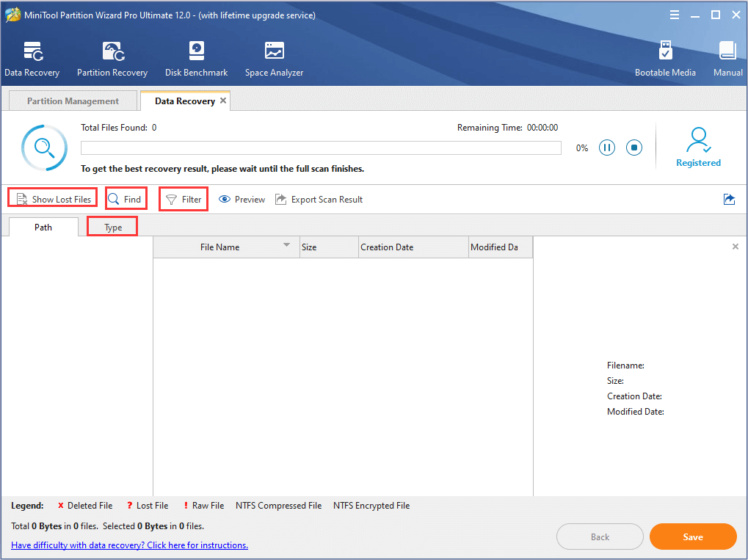Screen dimensions: 748x560
Task: Click the Back button
Action: [x=600, y=537]
